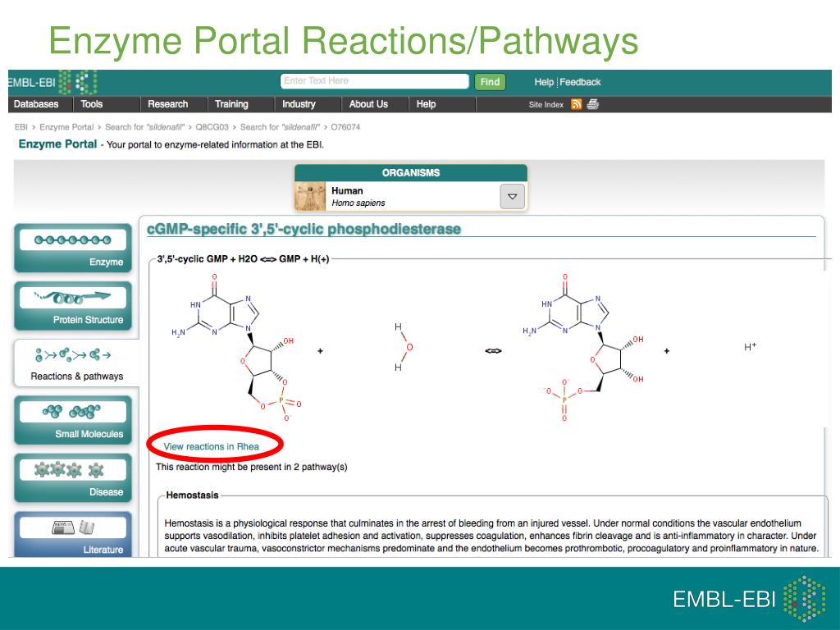Open the Help menu in navigation bar
This screenshot has width=840, height=630.
coord(426,104)
